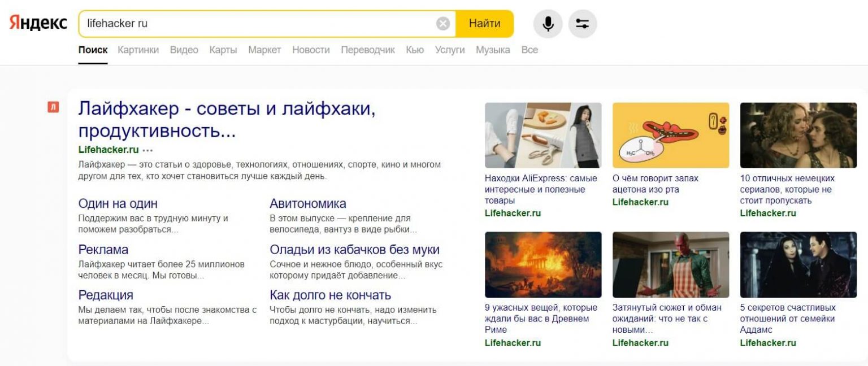The image size is (868, 366).
Task: Switch to the Картинки tab
Action: coord(138,50)
